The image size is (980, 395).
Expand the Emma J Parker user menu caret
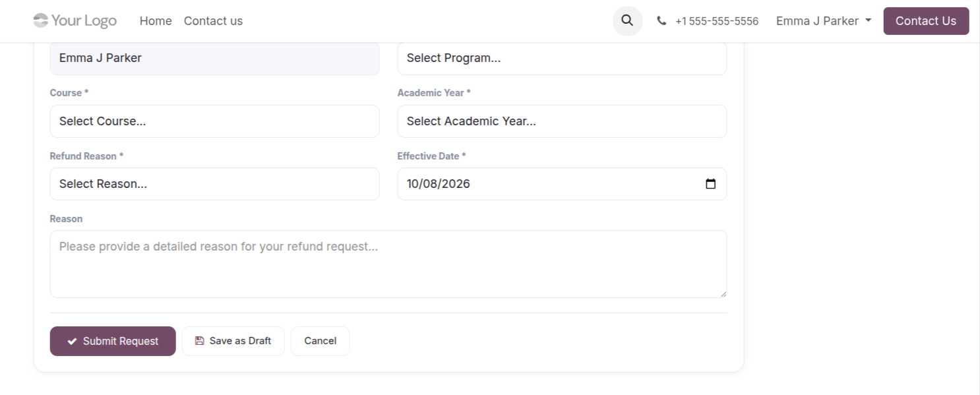(868, 20)
